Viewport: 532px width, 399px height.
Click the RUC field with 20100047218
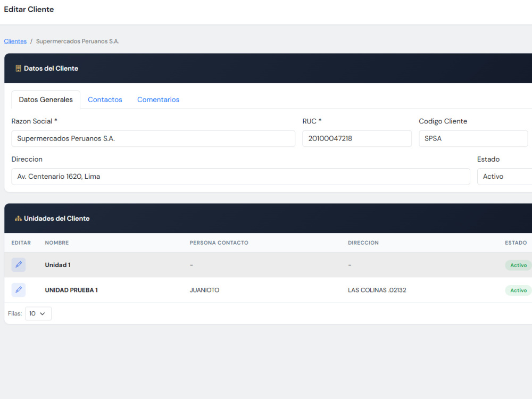coord(357,138)
